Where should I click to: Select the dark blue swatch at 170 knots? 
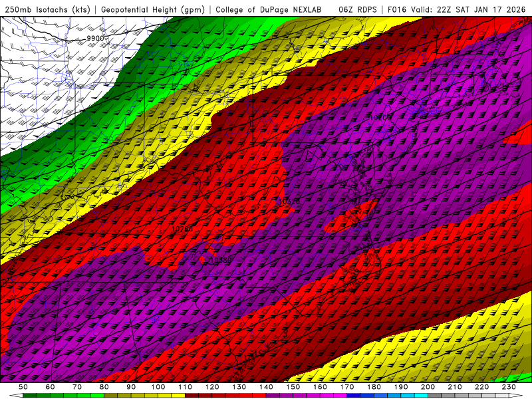[x=354, y=396]
